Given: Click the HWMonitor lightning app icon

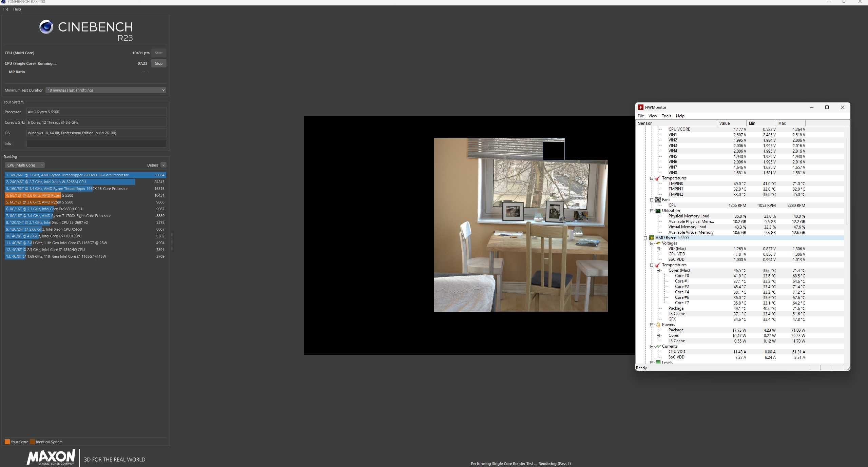Looking at the screenshot, I should tap(640, 107).
